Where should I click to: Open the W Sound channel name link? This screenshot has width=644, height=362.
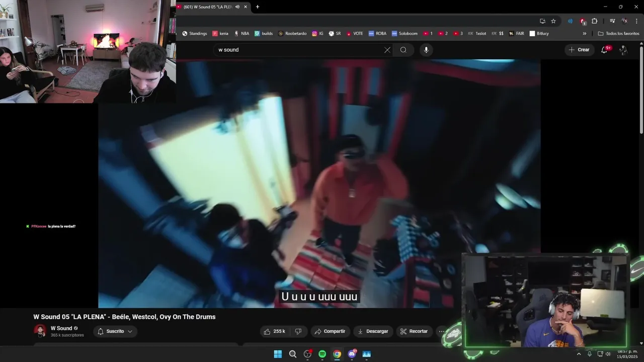(61, 328)
